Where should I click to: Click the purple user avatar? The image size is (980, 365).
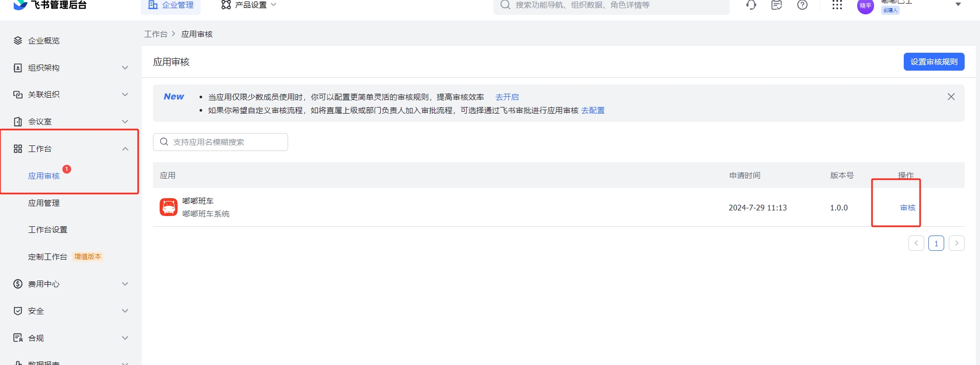[865, 6]
